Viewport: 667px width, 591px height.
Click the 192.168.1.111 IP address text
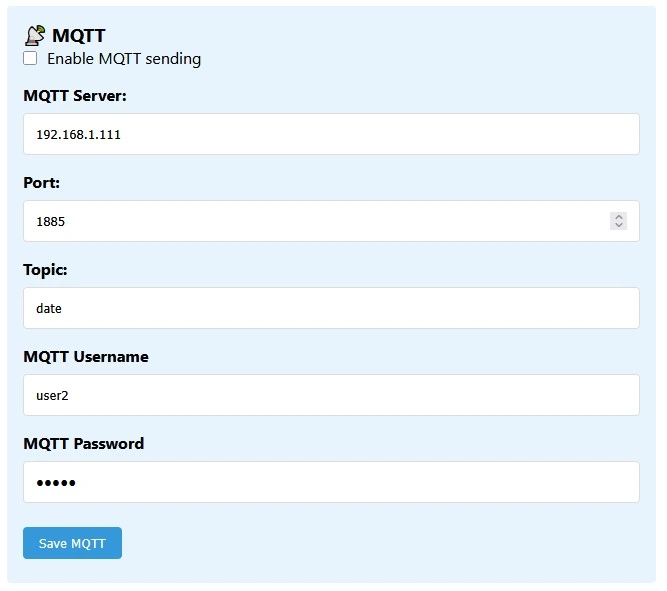pos(78,134)
